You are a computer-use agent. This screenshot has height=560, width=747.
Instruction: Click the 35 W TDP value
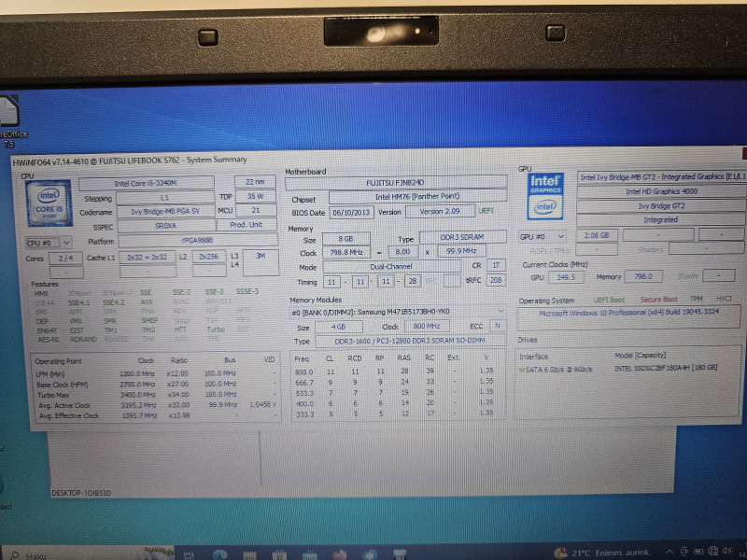255,196
